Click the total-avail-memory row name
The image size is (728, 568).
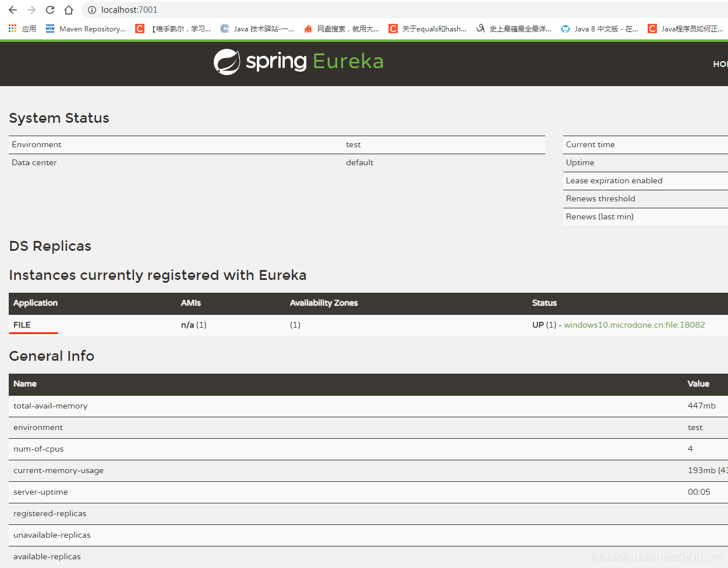[51, 406]
